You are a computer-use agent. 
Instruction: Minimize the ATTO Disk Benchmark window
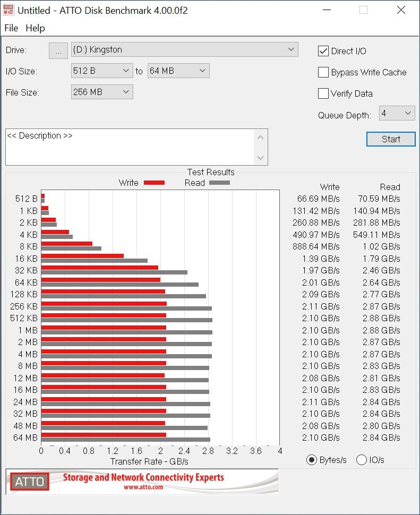(x=327, y=10)
